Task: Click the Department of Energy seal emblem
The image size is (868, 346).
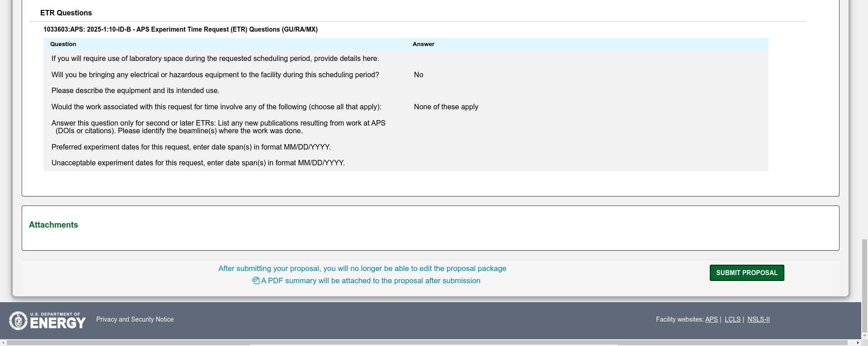Action: pos(18,321)
